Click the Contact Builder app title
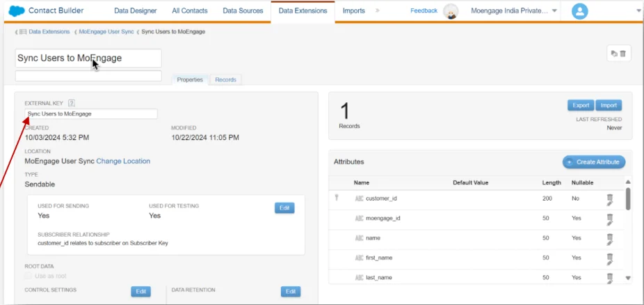Image resolution: width=644 pixels, height=305 pixels. click(56, 10)
